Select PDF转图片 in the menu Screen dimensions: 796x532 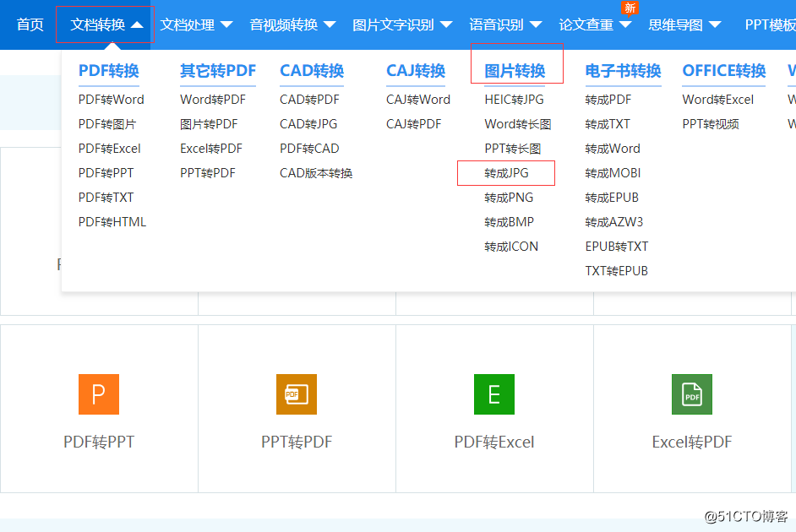click(x=107, y=124)
